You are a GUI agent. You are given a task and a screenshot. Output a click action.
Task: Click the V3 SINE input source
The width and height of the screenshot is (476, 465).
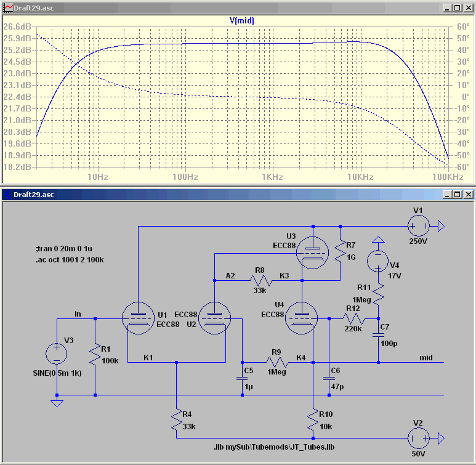[57, 354]
